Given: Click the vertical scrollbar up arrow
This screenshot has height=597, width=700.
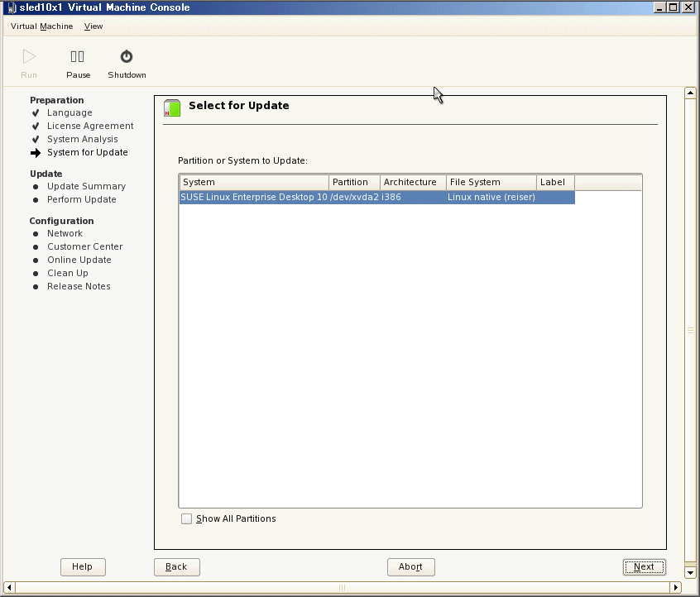Looking at the screenshot, I should tap(690, 93).
